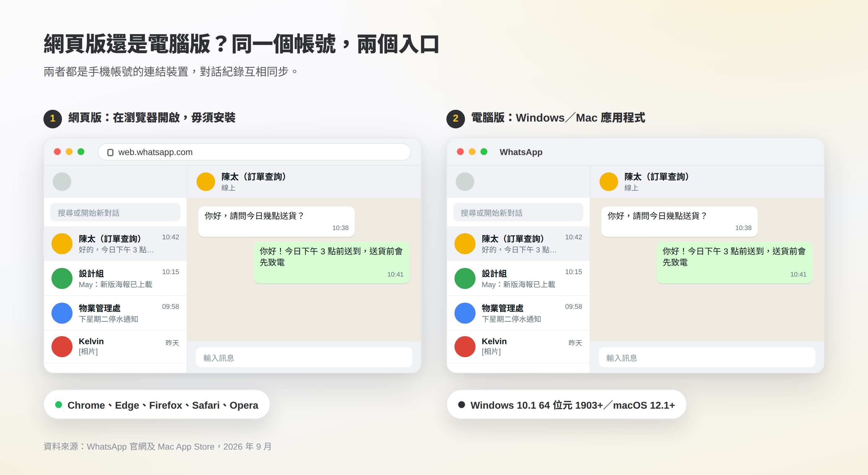Open 設計組 chat in browser window
868x475 pixels.
click(x=115, y=278)
